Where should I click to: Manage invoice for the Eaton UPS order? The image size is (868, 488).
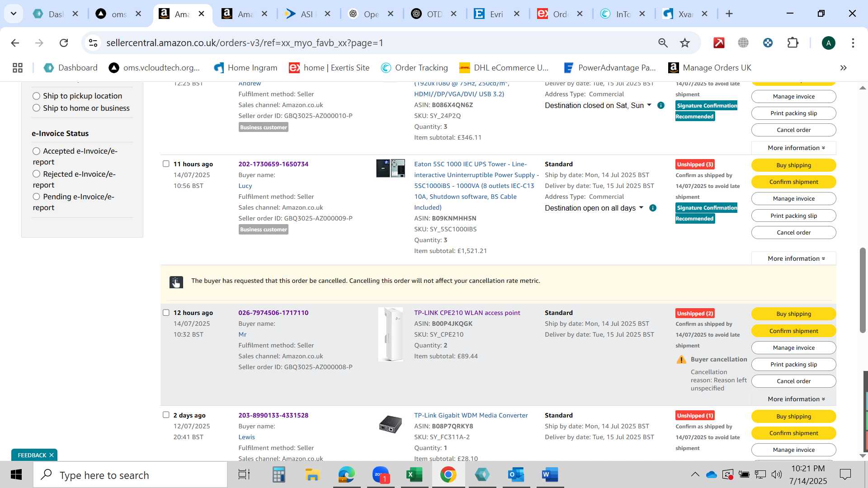[793, 198]
